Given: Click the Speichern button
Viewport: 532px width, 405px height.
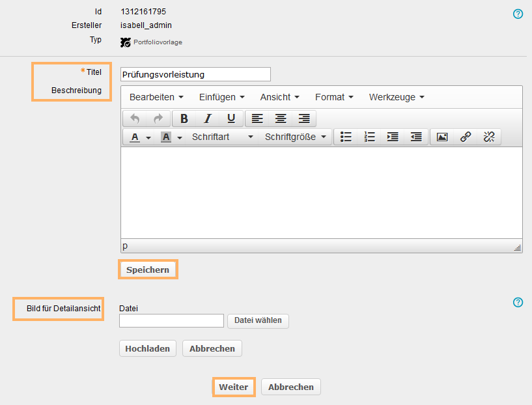Looking at the screenshot, I should point(148,270).
